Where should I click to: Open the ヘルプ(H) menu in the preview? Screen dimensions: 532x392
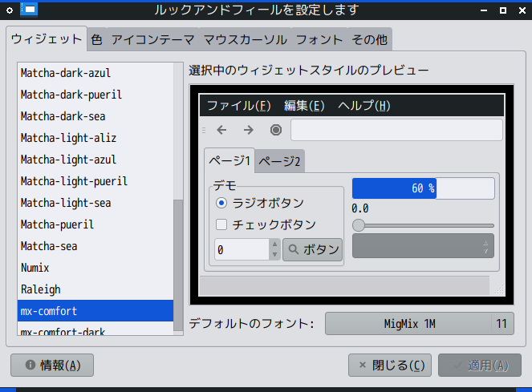click(x=363, y=106)
